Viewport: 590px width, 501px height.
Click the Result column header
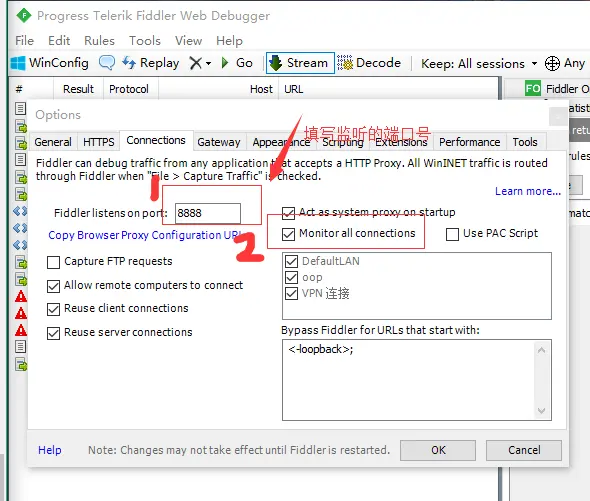coord(78,89)
